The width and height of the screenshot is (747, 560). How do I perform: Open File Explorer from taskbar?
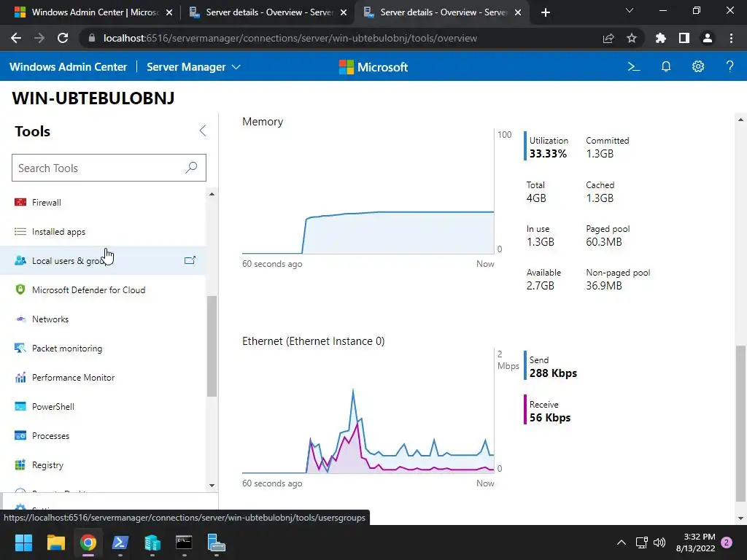pyautogui.click(x=55, y=542)
